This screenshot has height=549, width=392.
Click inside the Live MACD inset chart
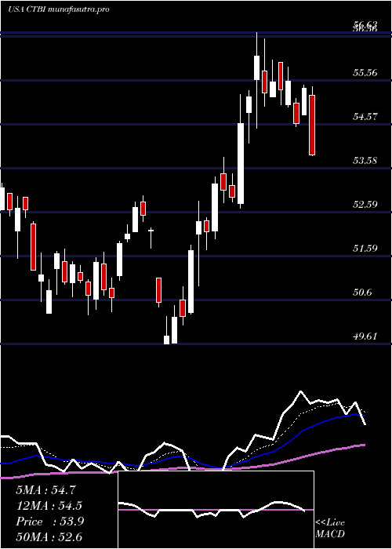[x=216, y=510]
